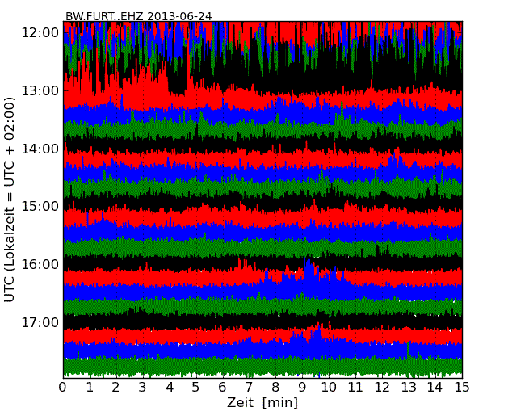Click the 17:00 y-axis label
Image resolution: width=525 pixels, height=420 pixels.
pyautogui.click(x=40, y=322)
